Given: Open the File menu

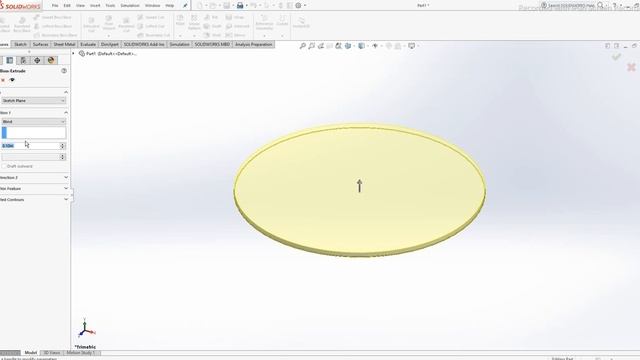Looking at the screenshot, I should coord(55,6).
